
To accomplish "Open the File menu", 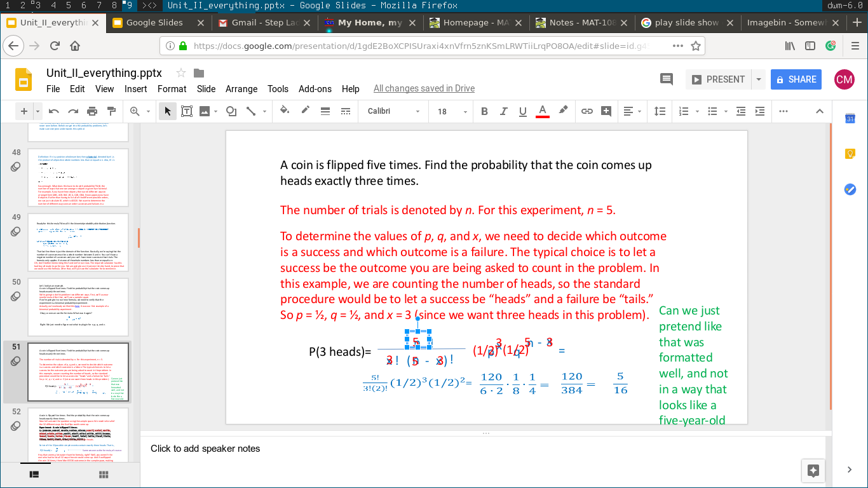I will coord(53,89).
